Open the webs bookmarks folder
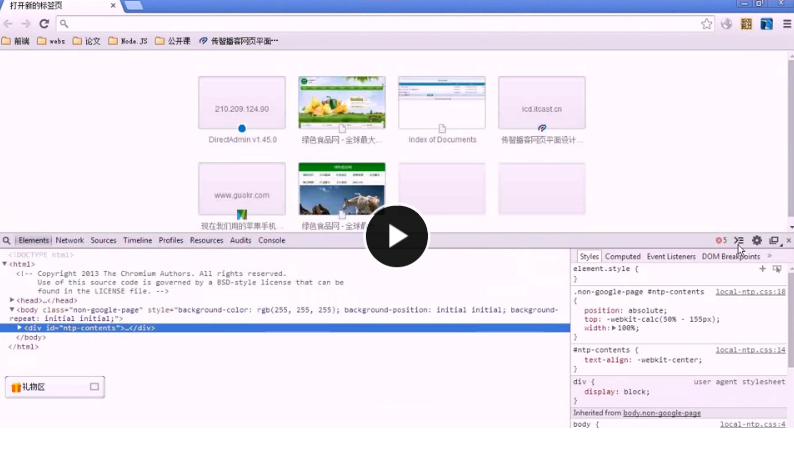Viewport: 794px width, 451px height. pyautogui.click(x=51, y=41)
